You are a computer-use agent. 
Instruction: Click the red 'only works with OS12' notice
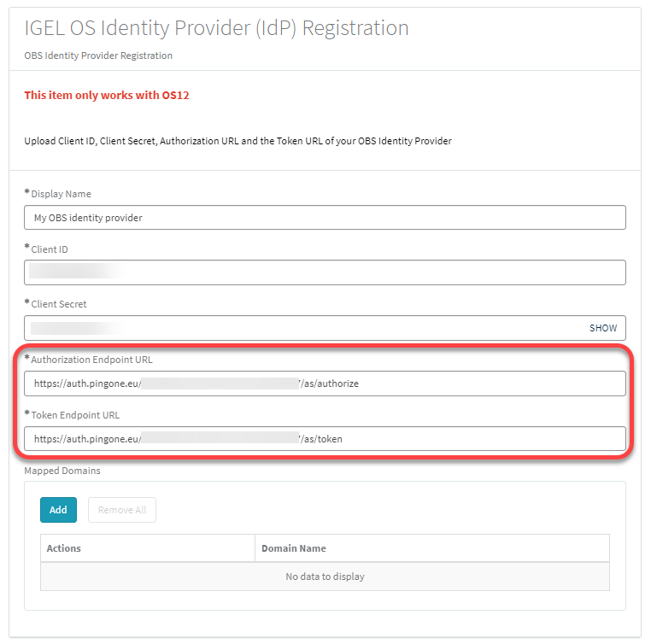107,95
